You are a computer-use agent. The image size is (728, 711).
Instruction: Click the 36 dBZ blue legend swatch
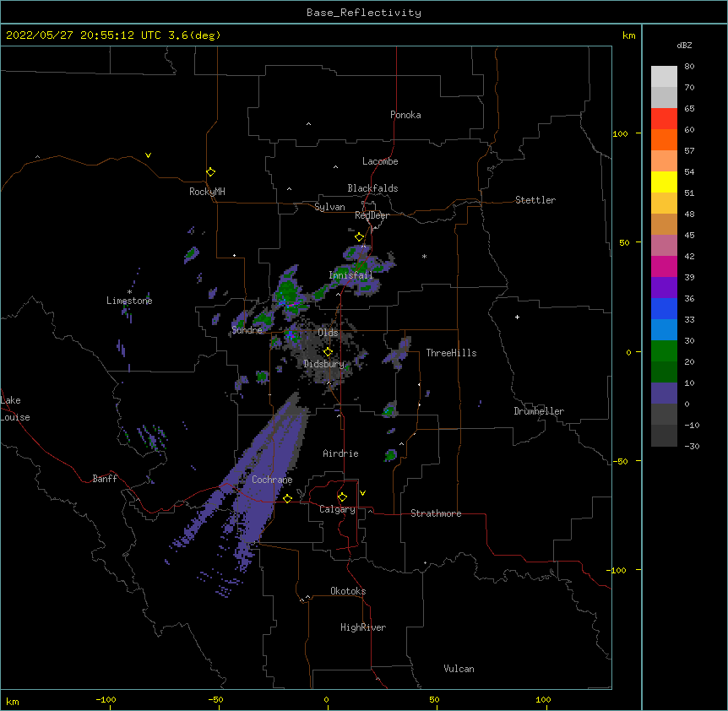tap(664, 308)
